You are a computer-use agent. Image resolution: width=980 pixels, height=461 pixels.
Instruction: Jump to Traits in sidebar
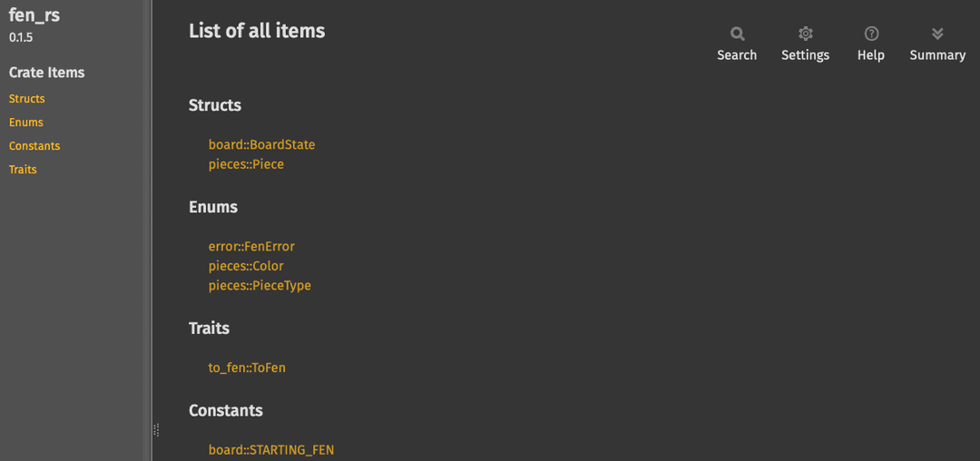click(23, 170)
